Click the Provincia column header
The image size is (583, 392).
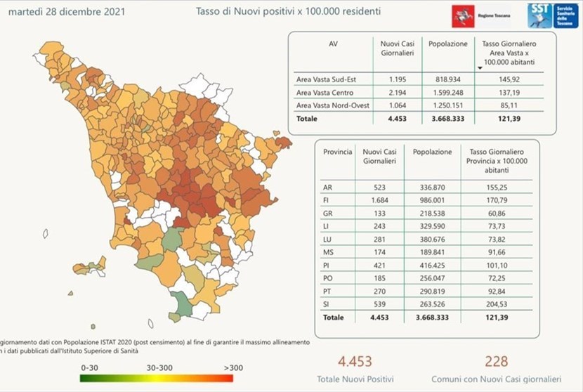[x=337, y=152]
